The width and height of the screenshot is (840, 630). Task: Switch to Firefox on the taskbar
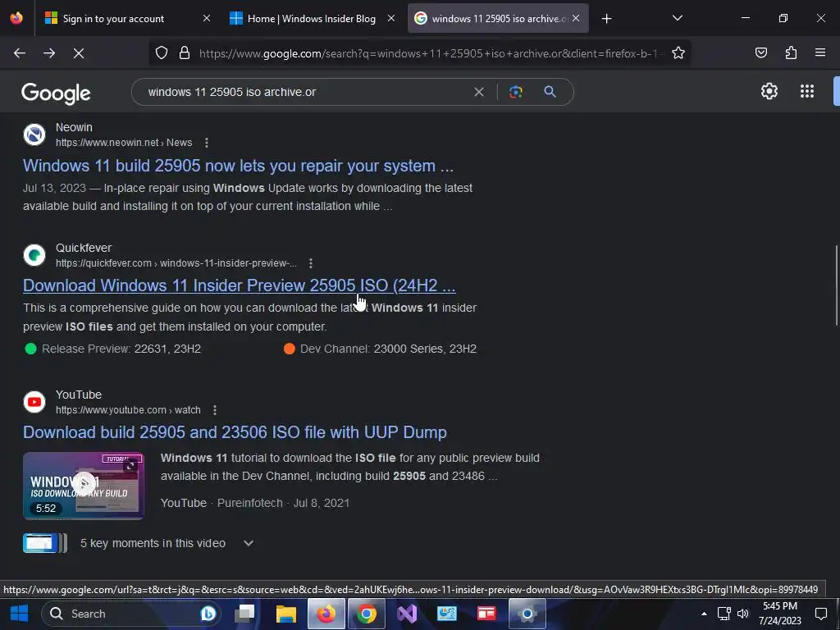pyautogui.click(x=326, y=614)
